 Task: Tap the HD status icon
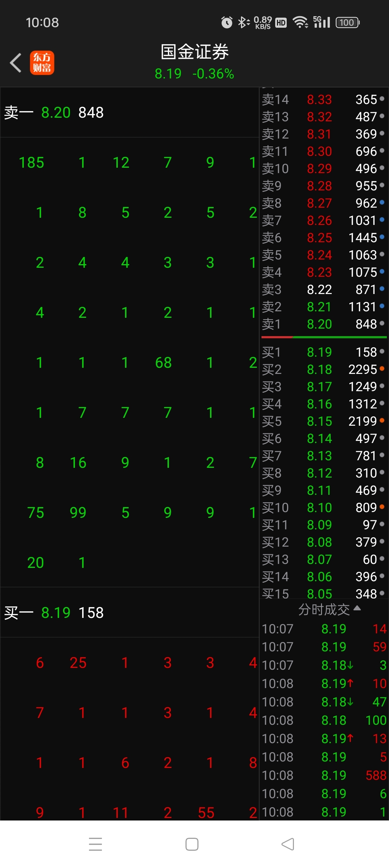coord(281,23)
